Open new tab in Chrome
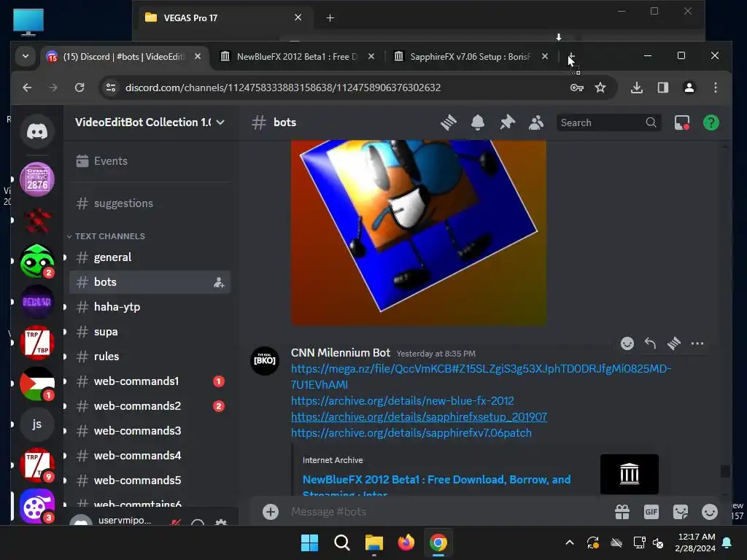747x560 pixels. click(570, 57)
